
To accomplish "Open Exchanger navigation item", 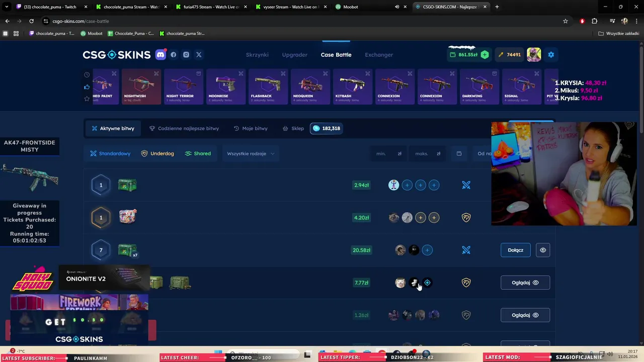I will (379, 55).
